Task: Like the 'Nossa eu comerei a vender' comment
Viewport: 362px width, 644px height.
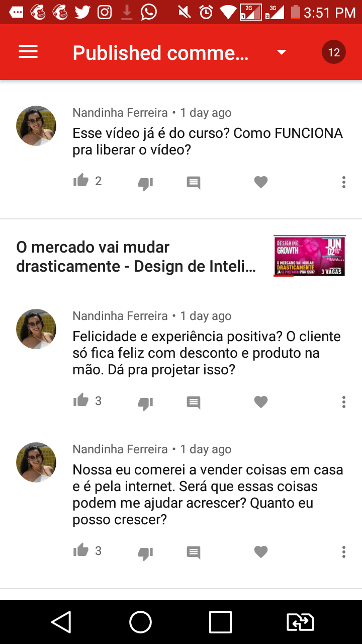Action: pos(81,550)
